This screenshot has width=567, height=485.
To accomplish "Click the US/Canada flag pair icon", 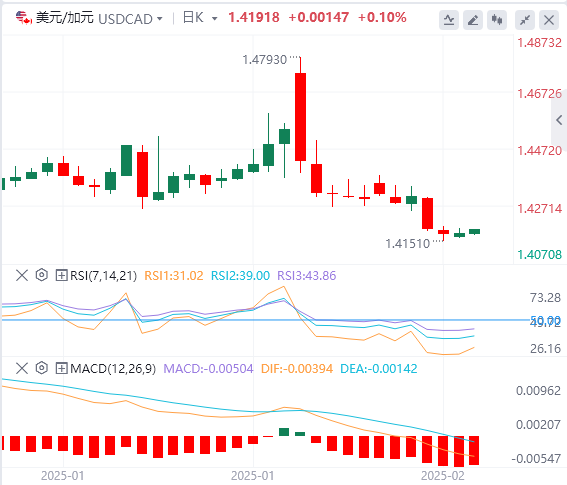I will (24, 18).
